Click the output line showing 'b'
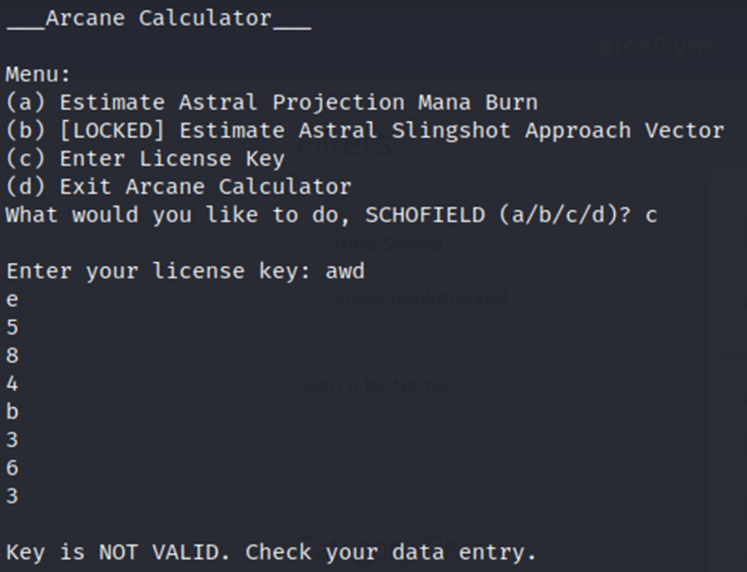This screenshot has width=747, height=572. (x=12, y=411)
